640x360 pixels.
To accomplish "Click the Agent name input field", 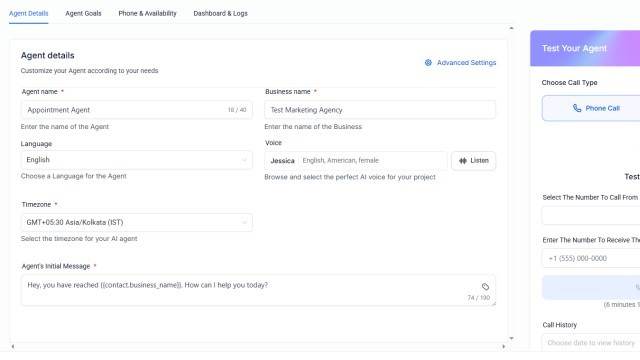I will pos(137,110).
